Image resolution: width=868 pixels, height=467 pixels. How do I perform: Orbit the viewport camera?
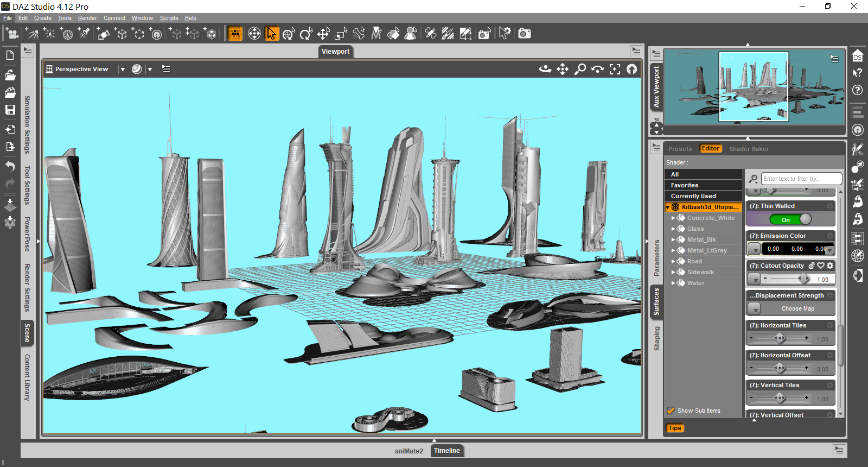(x=545, y=69)
